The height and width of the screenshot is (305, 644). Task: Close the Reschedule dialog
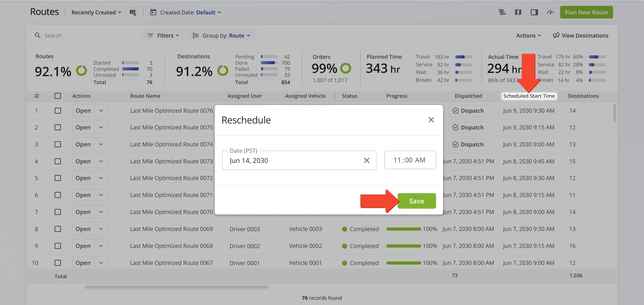[x=431, y=120]
